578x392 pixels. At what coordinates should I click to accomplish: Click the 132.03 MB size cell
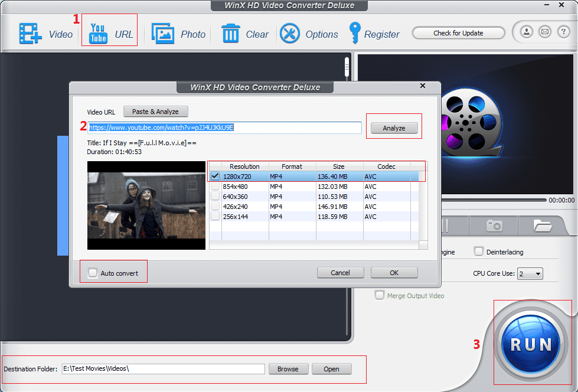tap(332, 186)
